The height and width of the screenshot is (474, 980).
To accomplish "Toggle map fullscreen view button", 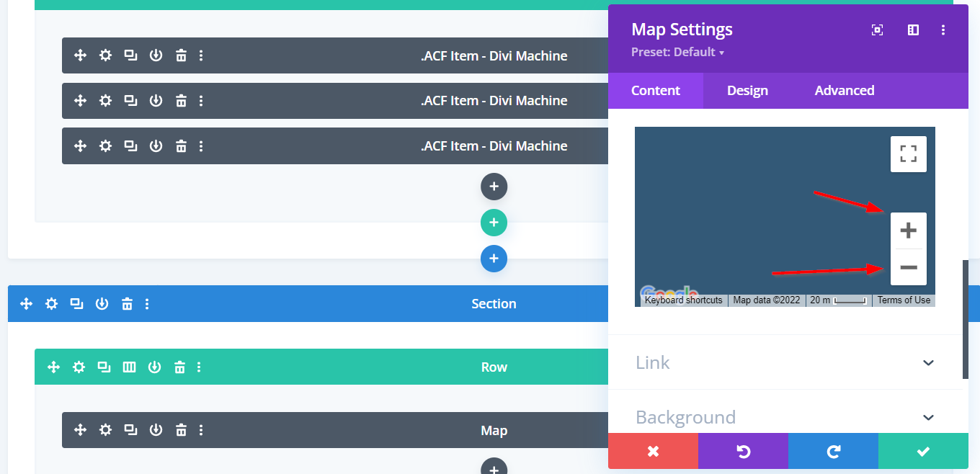I will click(908, 153).
